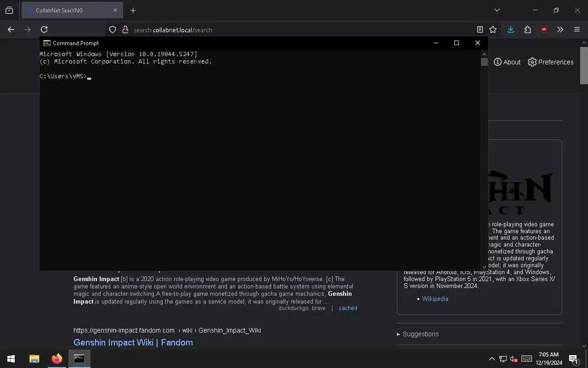This screenshot has height=368, width=588.
Task: Maximize the Command Prompt window
Action: pyautogui.click(x=457, y=43)
